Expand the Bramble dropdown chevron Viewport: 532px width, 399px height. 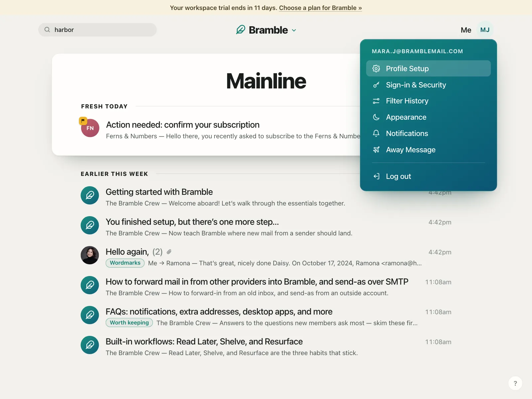pos(294,30)
